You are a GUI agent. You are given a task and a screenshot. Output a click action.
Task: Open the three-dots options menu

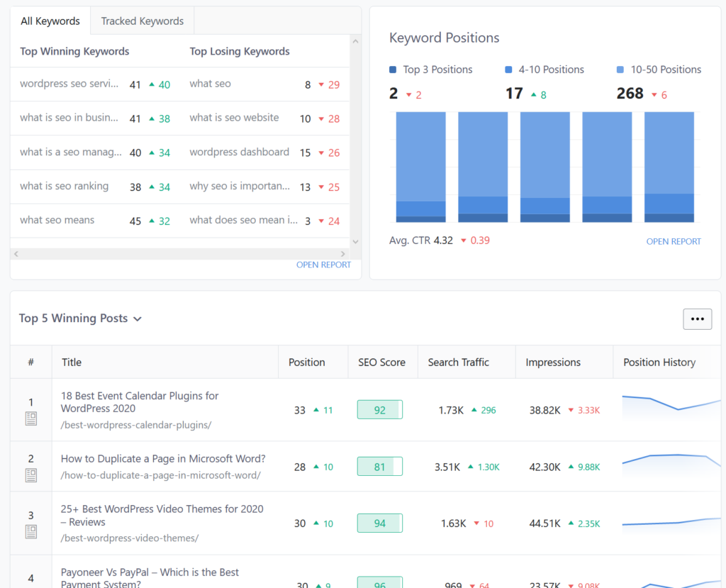click(698, 318)
